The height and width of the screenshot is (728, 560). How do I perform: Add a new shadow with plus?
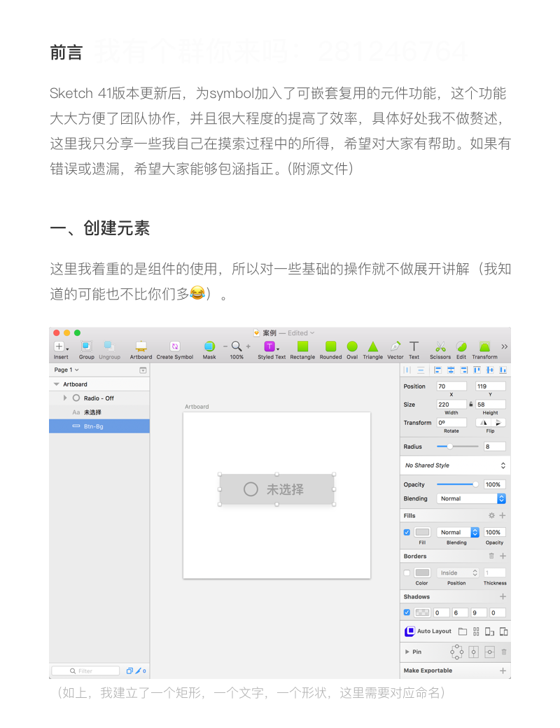tap(503, 596)
